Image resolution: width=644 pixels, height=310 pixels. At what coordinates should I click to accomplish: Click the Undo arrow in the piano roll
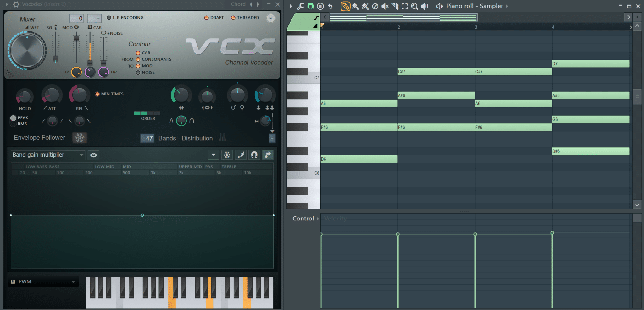point(330,6)
